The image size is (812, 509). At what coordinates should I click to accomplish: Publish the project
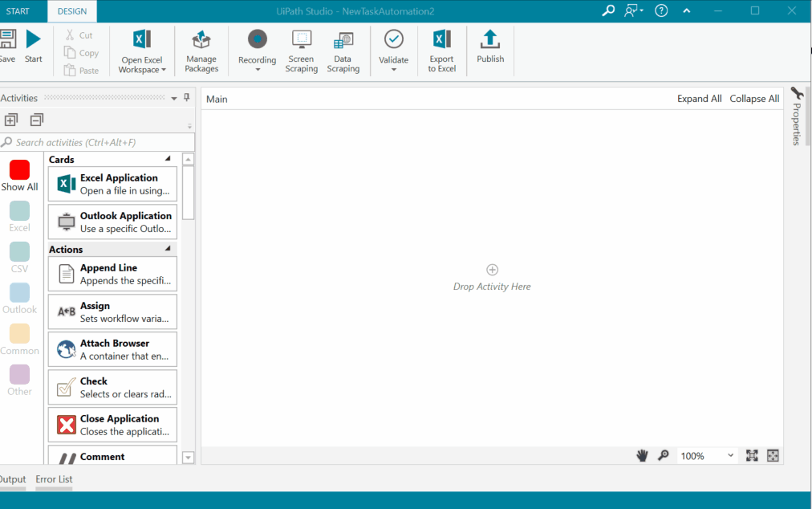[490, 46]
